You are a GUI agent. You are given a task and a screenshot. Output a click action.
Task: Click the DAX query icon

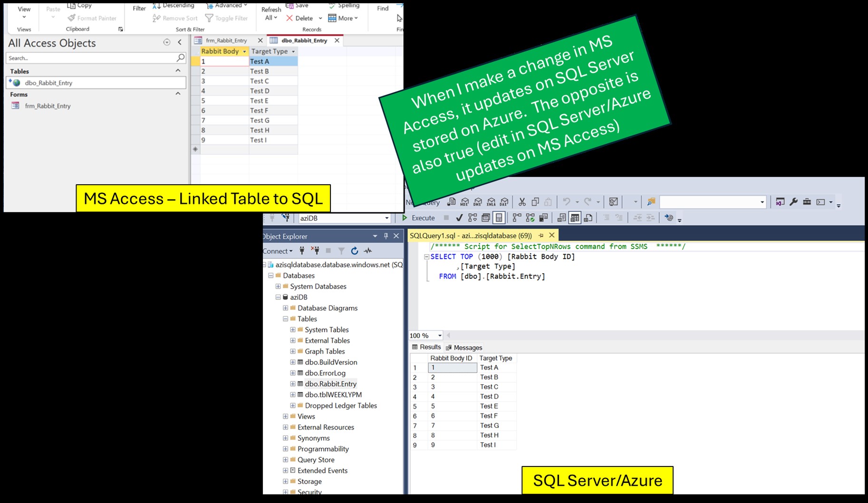pyautogui.click(x=504, y=202)
